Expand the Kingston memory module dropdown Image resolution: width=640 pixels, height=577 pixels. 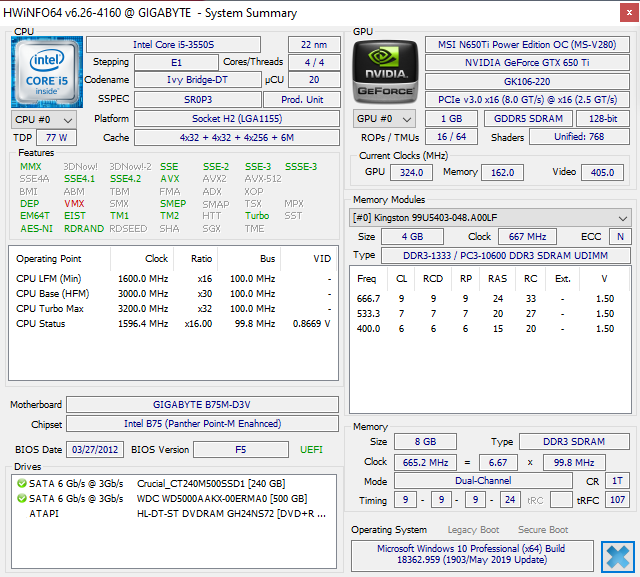click(x=490, y=217)
